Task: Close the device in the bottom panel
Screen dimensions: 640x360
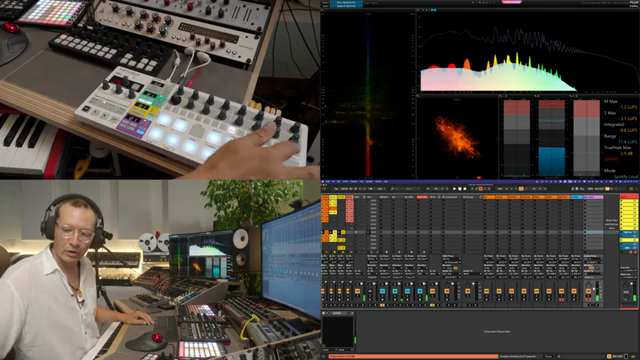Action: pos(352,313)
